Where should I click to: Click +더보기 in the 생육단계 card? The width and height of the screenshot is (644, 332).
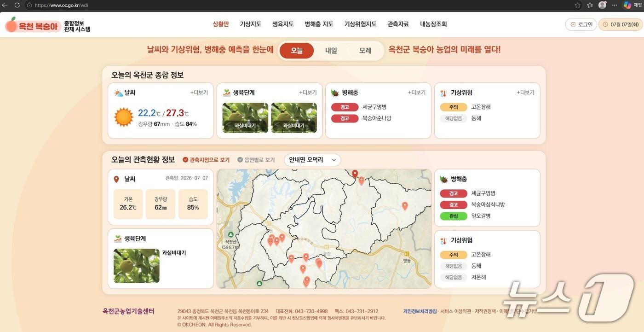click(308, 93)
